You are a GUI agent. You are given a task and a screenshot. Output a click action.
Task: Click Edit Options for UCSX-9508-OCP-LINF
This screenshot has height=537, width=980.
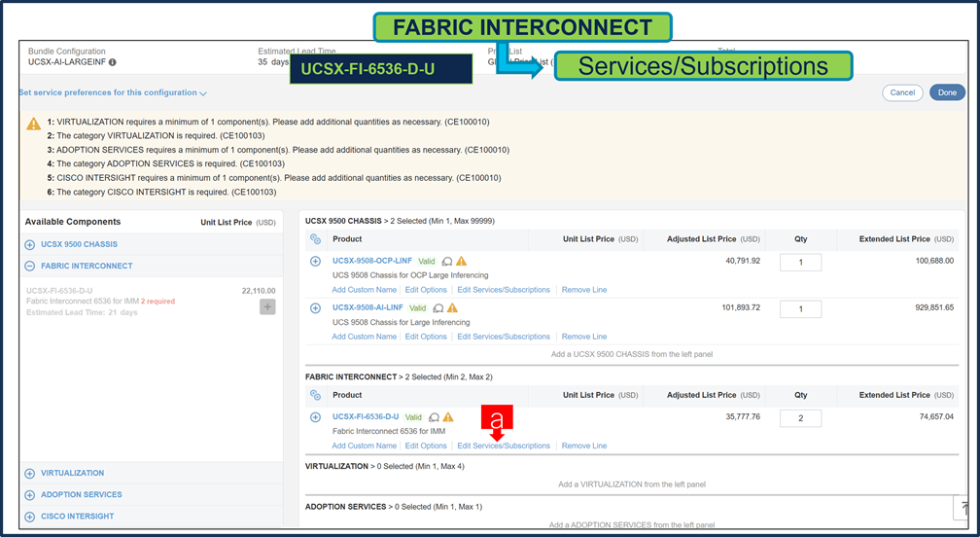426,290
